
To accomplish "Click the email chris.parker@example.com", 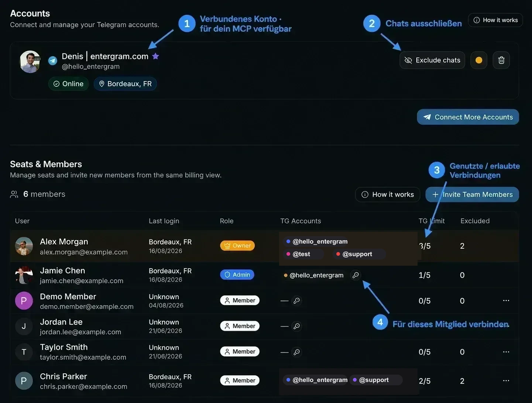I will pyautogui.click(x=83, y=386).
